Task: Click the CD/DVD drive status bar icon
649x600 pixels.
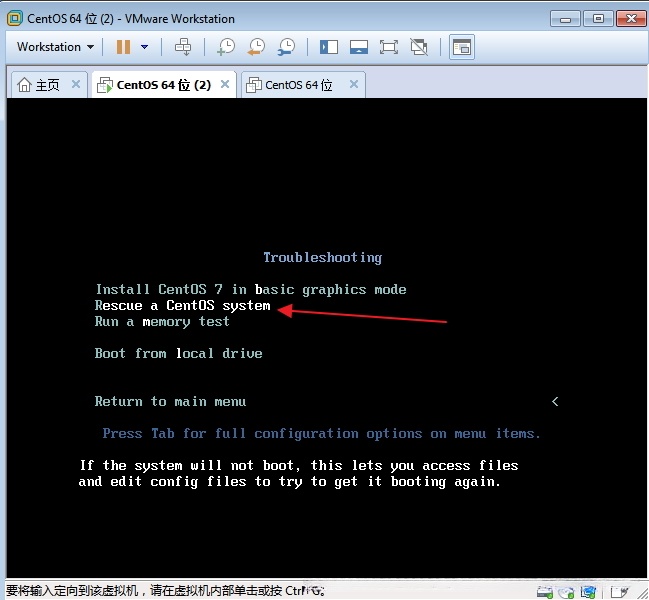Action: (566, 592)
